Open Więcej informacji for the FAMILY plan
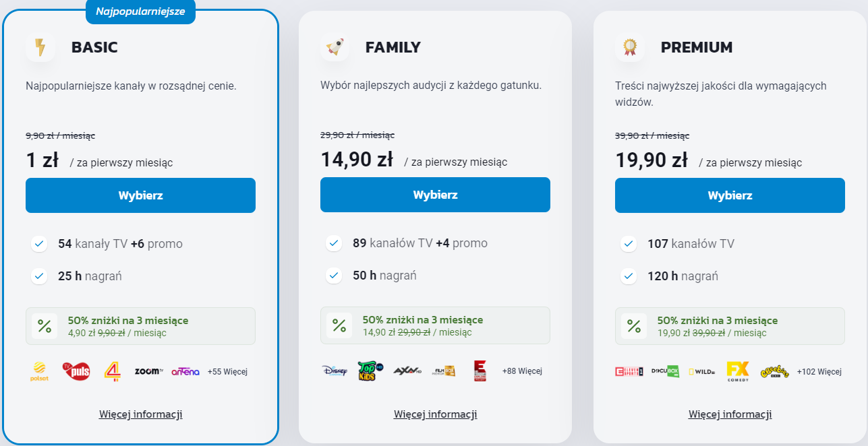 (x=436, y=414)
